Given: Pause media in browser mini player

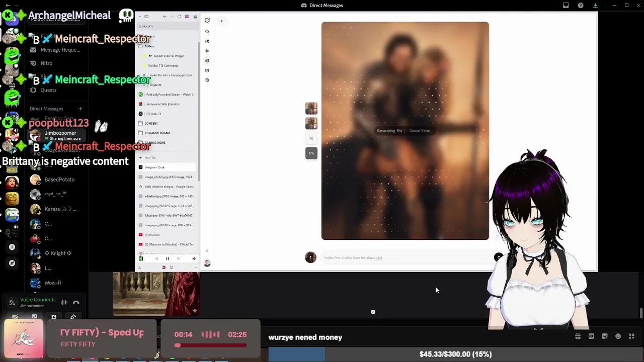Looking at the screenshot, I should pyautogui.click(x=168, y=258).
